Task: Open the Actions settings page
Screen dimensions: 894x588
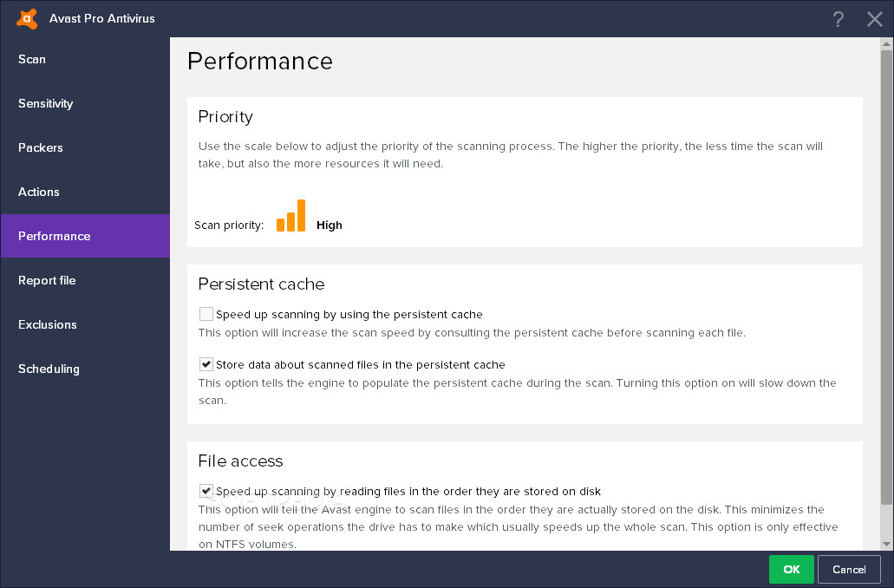Action: (39, 192)
